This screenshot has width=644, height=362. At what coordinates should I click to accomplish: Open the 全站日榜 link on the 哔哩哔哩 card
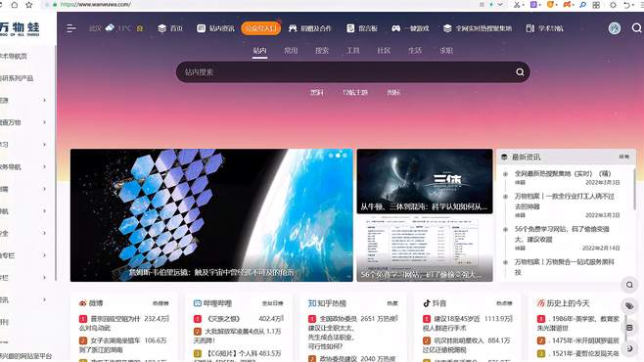(273, 303)
